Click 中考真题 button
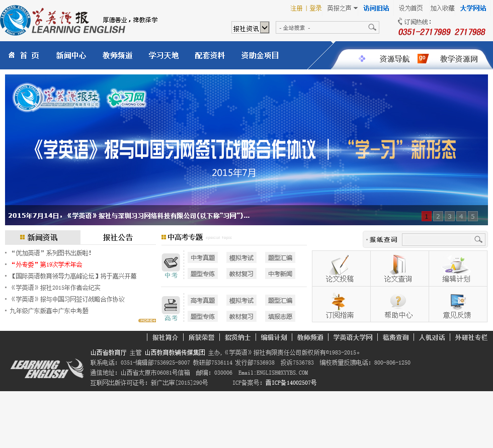Image resolution: width=493 pixels, height=448 pixels. pos(203,257)
